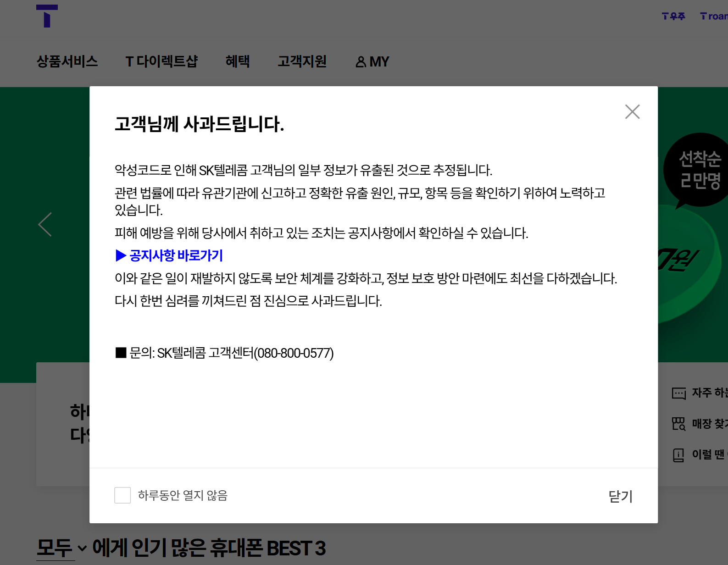Open the MY menu
The image size is (728, 565).
(372, 62)
